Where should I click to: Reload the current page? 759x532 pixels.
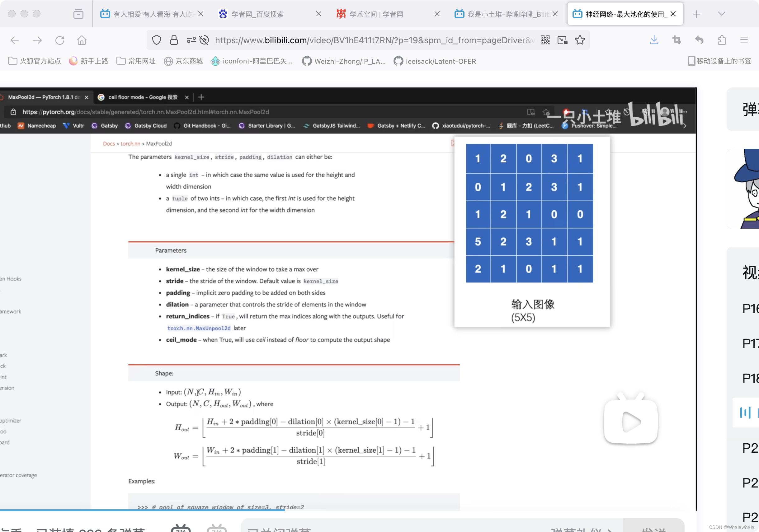click(60, 40)
